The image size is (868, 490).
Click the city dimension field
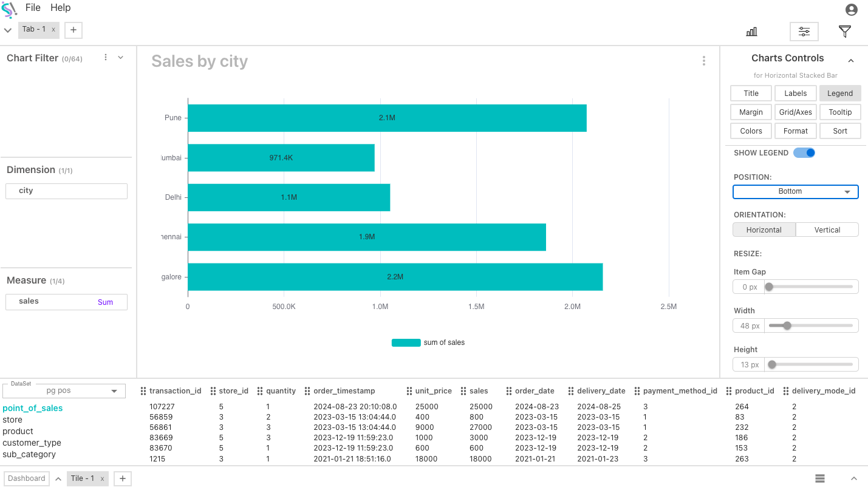point(67,191)
